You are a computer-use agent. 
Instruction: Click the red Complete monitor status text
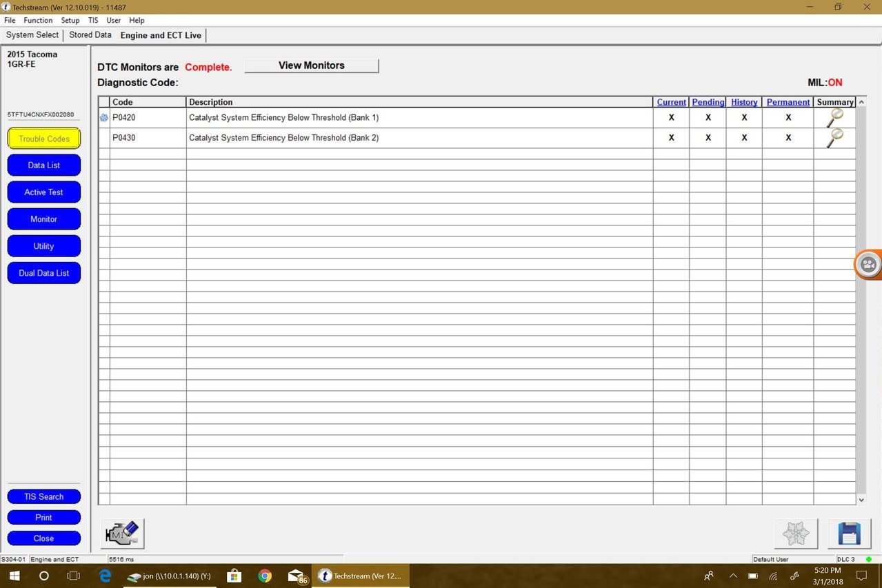click(x=208, y=68)
